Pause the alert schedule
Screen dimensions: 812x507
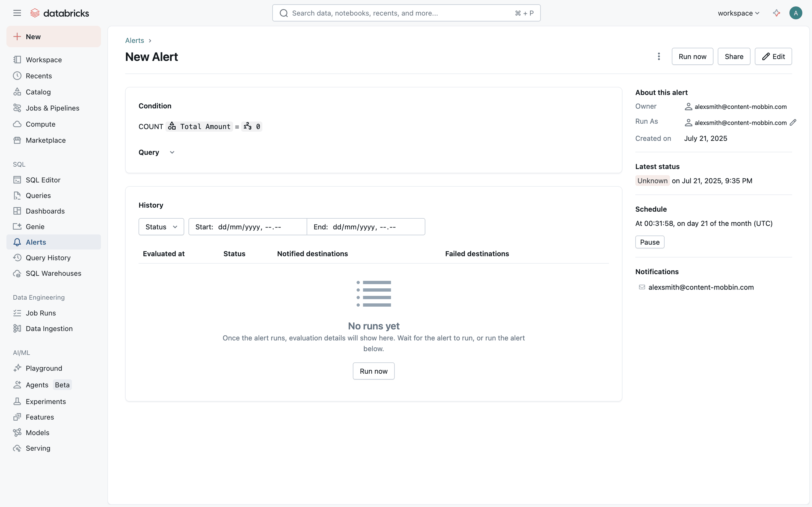(x=649, y=242)
